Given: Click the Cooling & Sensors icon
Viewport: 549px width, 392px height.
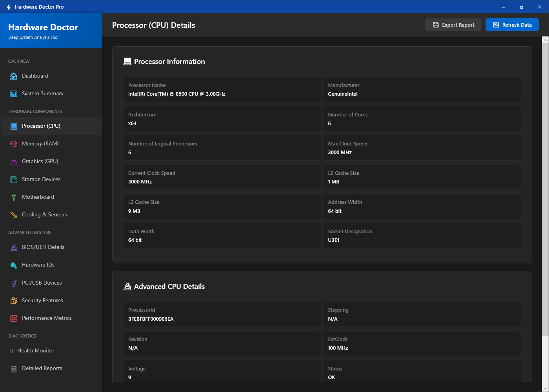Looking at the screenshot, I should 14,215.
